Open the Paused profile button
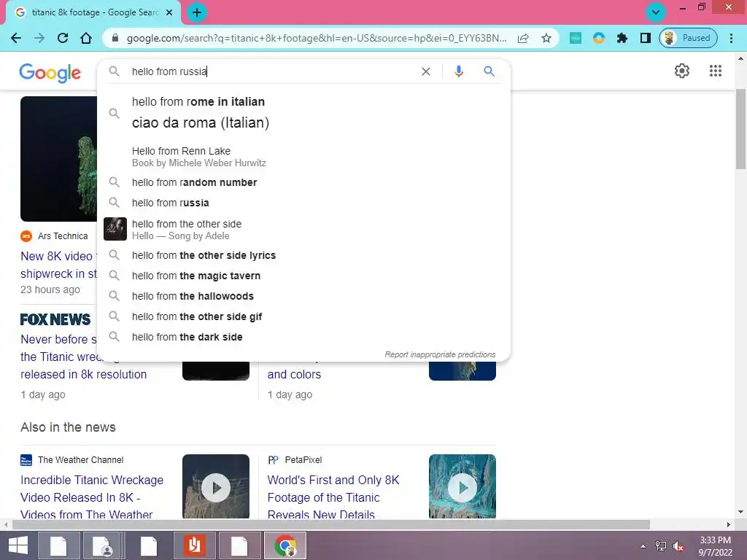Image resolution: width=747 pixels, height=560 pixels. 688,38
